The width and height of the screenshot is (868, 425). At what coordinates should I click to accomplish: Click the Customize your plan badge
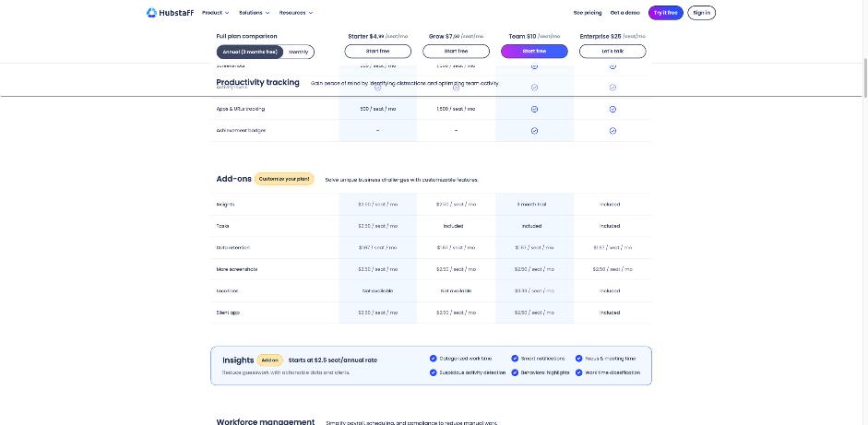pos(284,179)
